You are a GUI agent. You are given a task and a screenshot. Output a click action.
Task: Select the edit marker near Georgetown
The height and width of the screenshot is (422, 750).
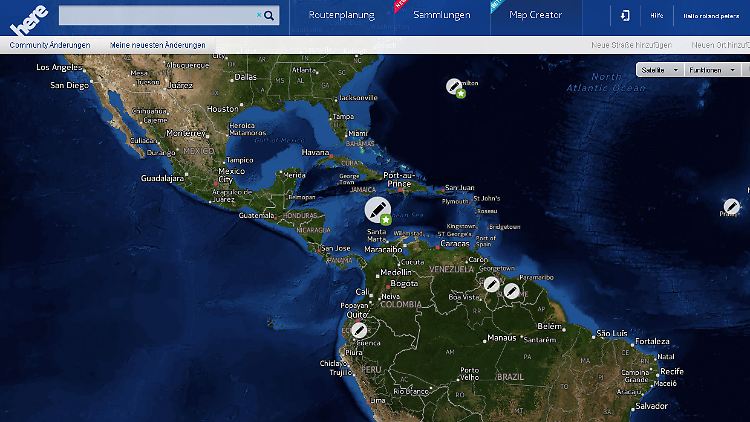[x=492, y=284]
